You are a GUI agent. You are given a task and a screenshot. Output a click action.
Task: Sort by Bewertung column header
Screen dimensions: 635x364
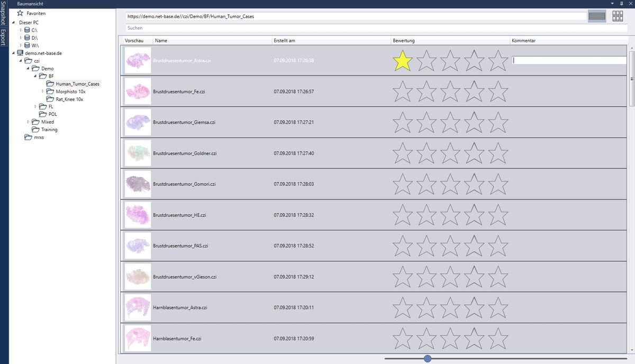point(450,41)
